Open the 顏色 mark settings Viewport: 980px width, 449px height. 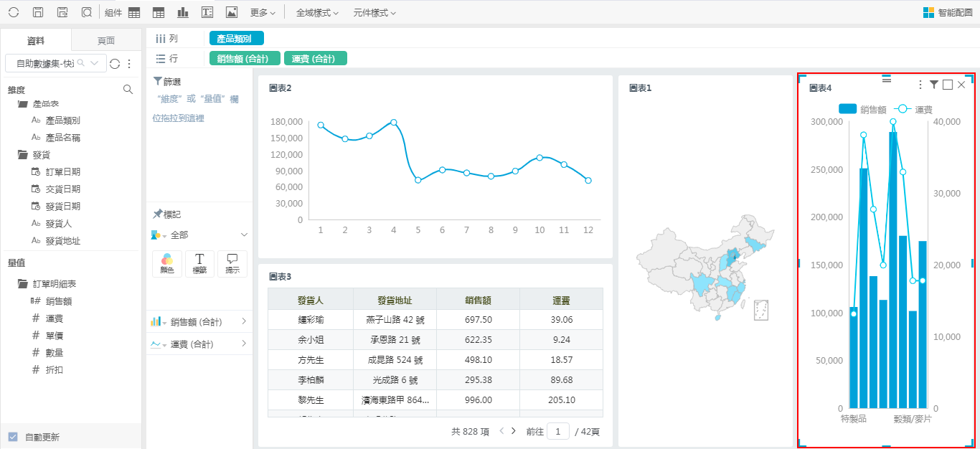click(x=166, y=263)
